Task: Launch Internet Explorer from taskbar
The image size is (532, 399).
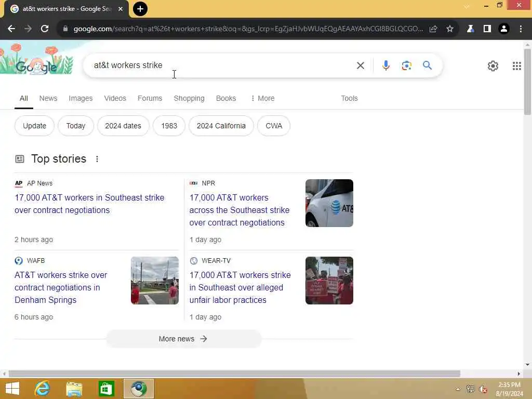Action: 42,389
